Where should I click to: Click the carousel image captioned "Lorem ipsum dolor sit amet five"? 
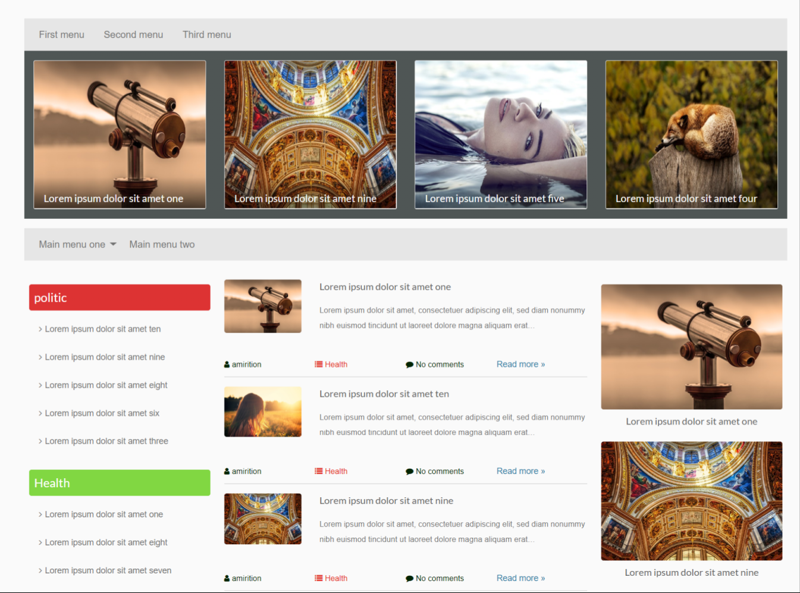(500, 134)
